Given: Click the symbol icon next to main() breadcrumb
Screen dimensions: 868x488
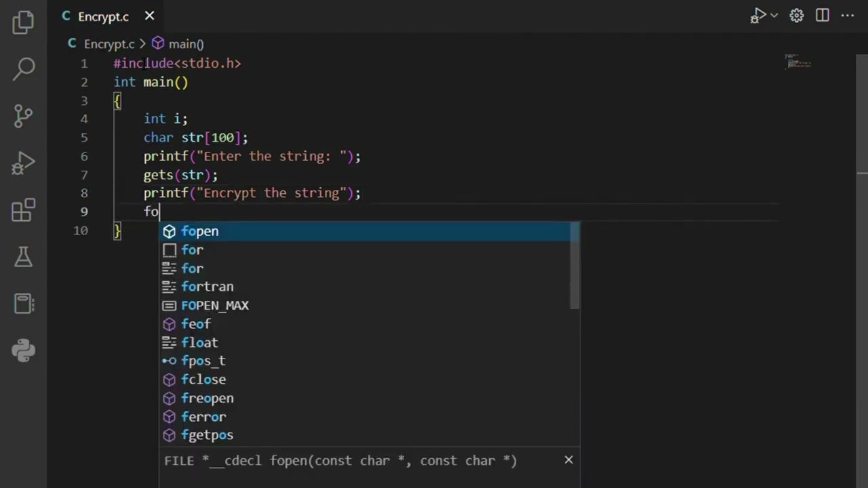Looking at the screenshot, I should [157, 44].
